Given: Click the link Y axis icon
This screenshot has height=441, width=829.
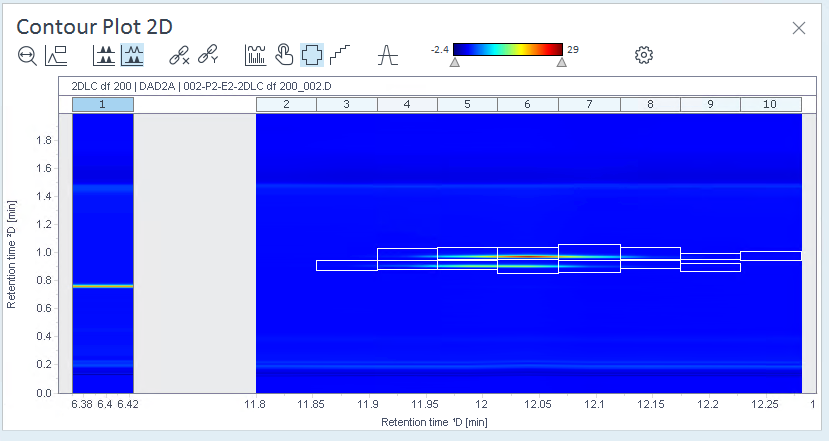Looking at the screenshot, I should tap(208, 54).
